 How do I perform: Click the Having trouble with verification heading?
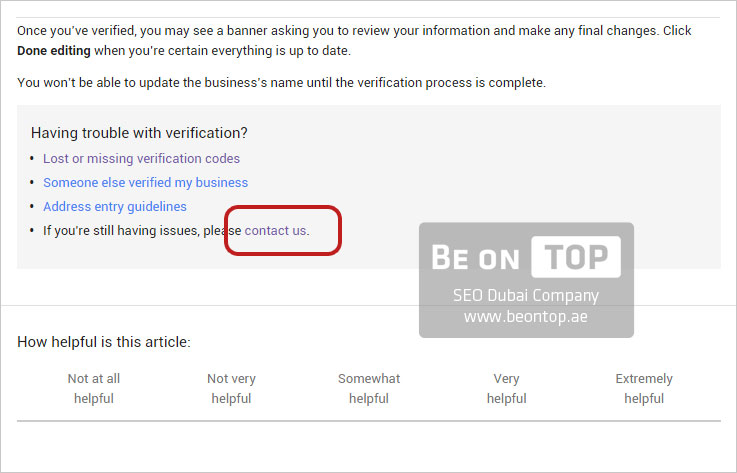pyautogui.click(x=139, y=133)
